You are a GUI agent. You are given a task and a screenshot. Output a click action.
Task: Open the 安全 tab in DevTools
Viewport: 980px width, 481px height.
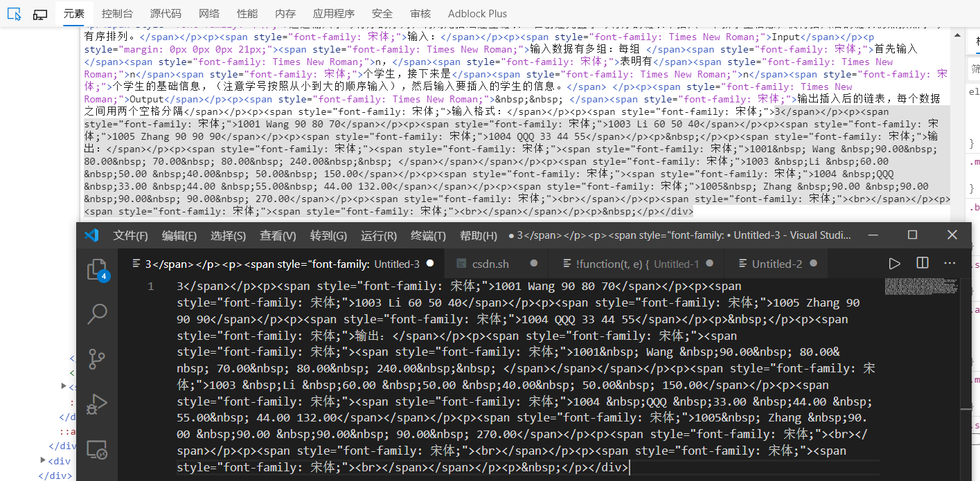(x=382, y=14)
